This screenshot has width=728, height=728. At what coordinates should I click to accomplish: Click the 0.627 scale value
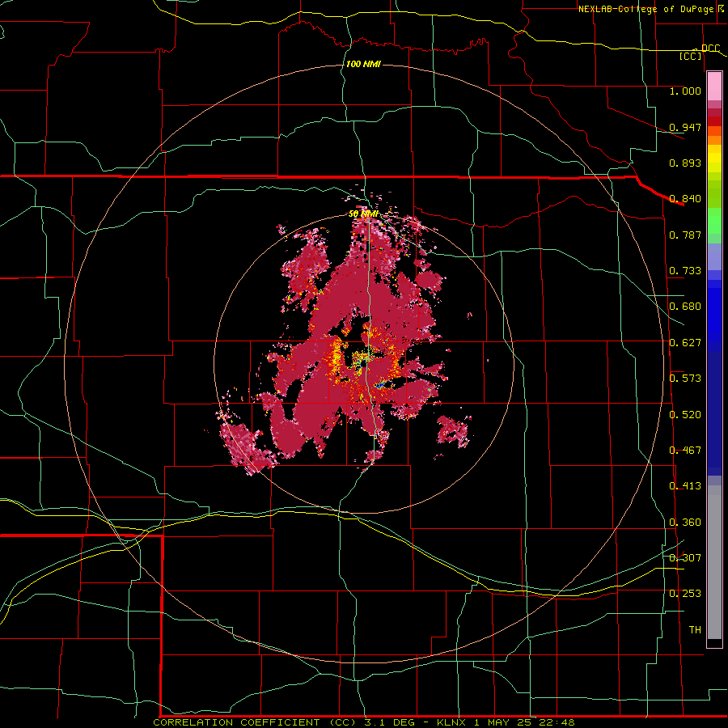[685, 343]
